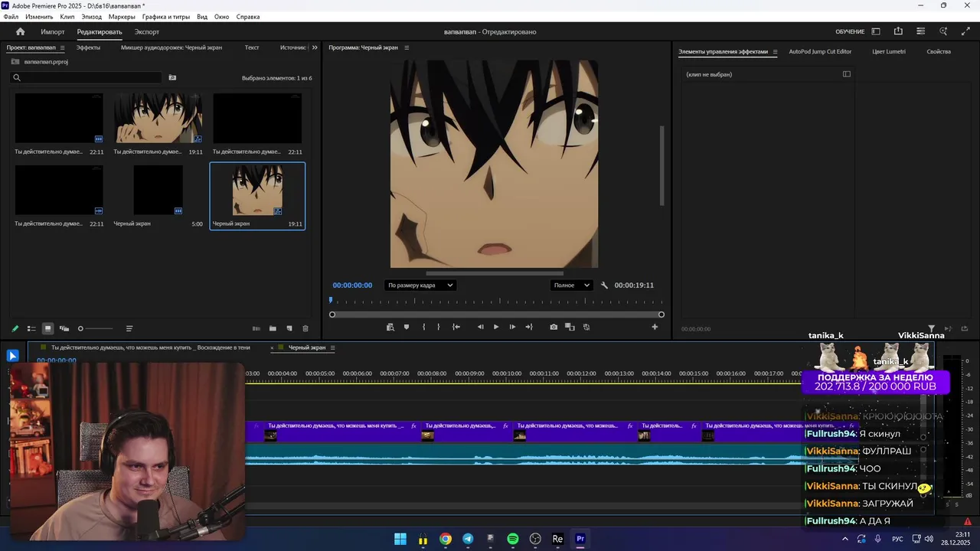Switch Project panel to icon view
This screenshot has height=551, width=980.
[47, 328]
